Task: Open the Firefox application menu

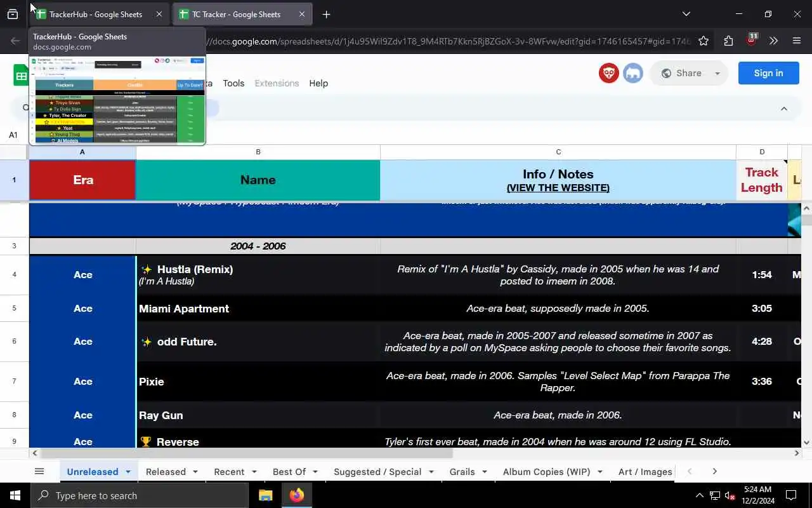Action: (x=797, y=41)
